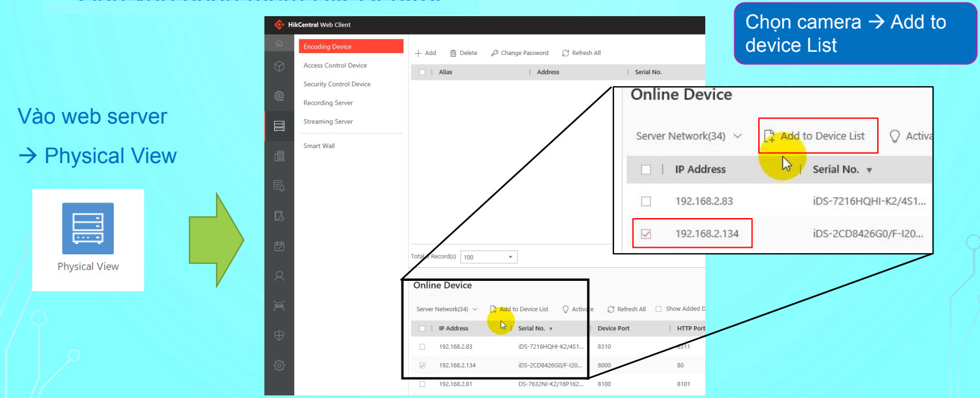Viewport: 980px width, 398px height.
Task: Click the cube icon in the left sidebar
Action: (x=279, y=66)
